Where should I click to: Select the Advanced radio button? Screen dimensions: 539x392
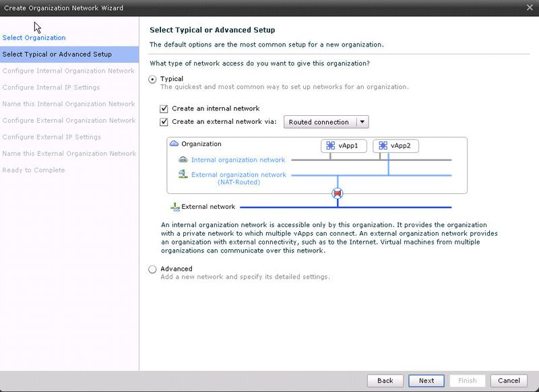pos(152,269)
